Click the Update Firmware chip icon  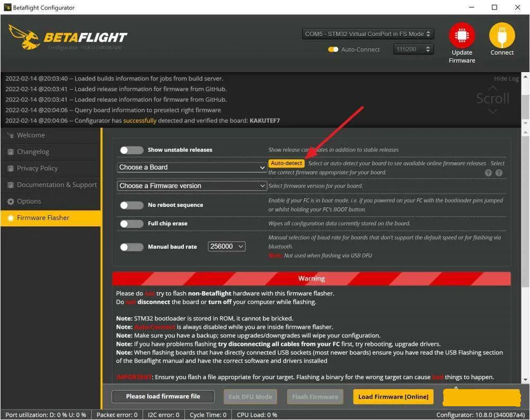coord(462,35)
